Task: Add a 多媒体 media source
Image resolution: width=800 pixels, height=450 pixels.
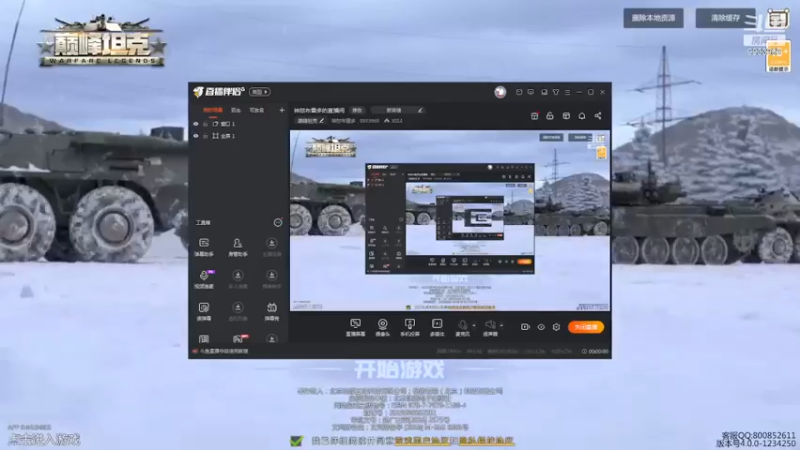Action: (x=437, y=327)
